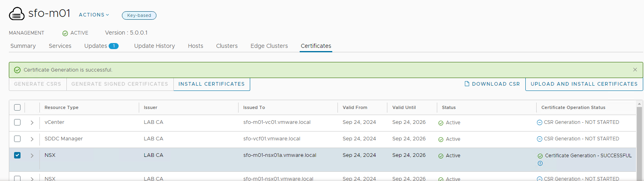
Task: Click the NOT STARTED icon for SDDC Manager
Action: (539, 139)
